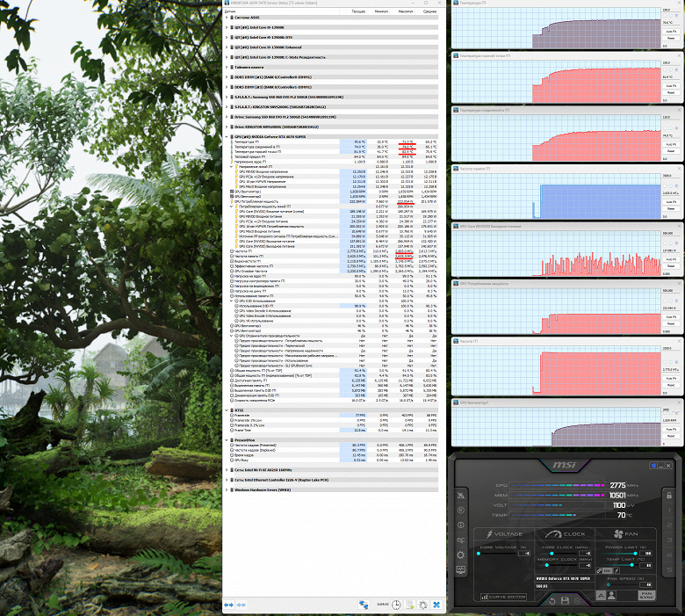Image resolution: width=685 pixels, height=616 pixels.
Task: Click the expand columns arrows icon in HWiNFO
Action: click(x=229, y=605)
